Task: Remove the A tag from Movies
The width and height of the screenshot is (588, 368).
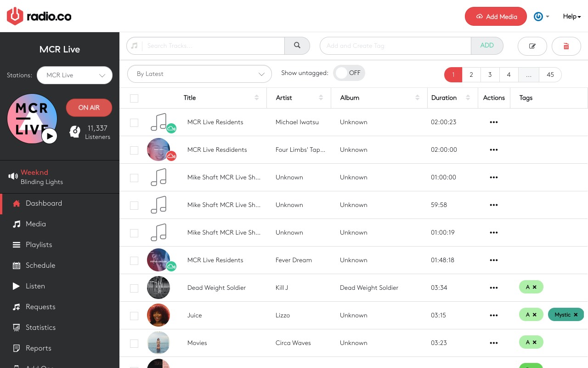Action: (535, 342)
